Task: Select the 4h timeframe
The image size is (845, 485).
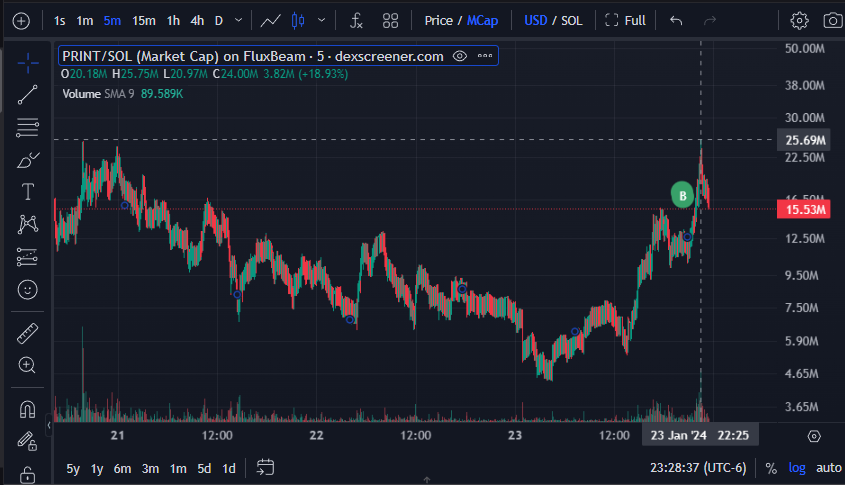Action: pos(197,21)
